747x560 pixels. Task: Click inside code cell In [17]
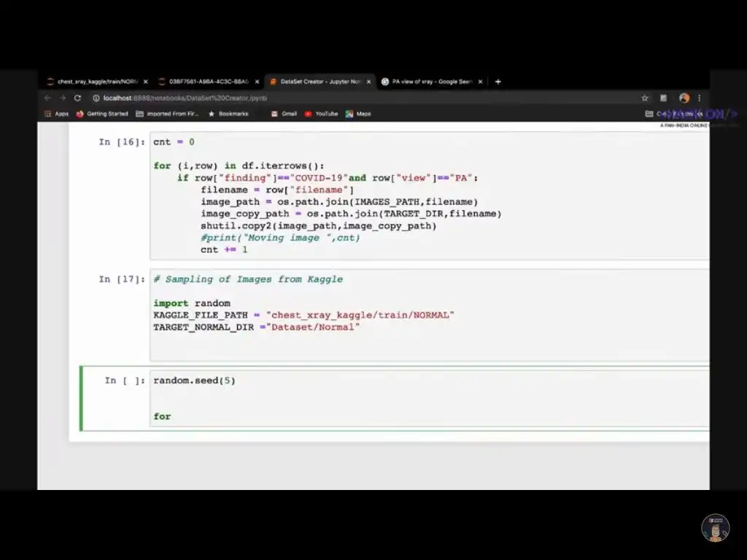tap(429, 315)
